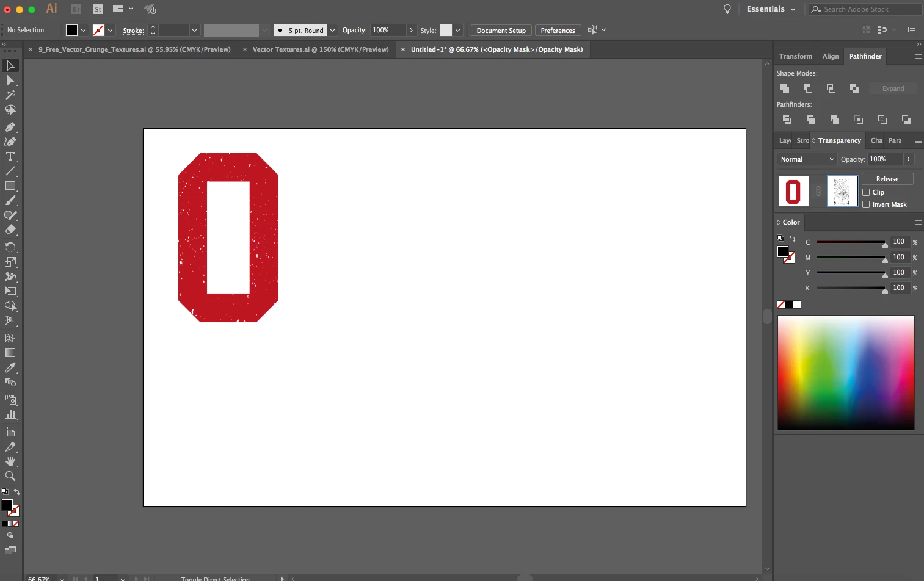Click the Cyan (C) slider track
The height and width of the screenshot is (581, 924).
click(850, 242)
